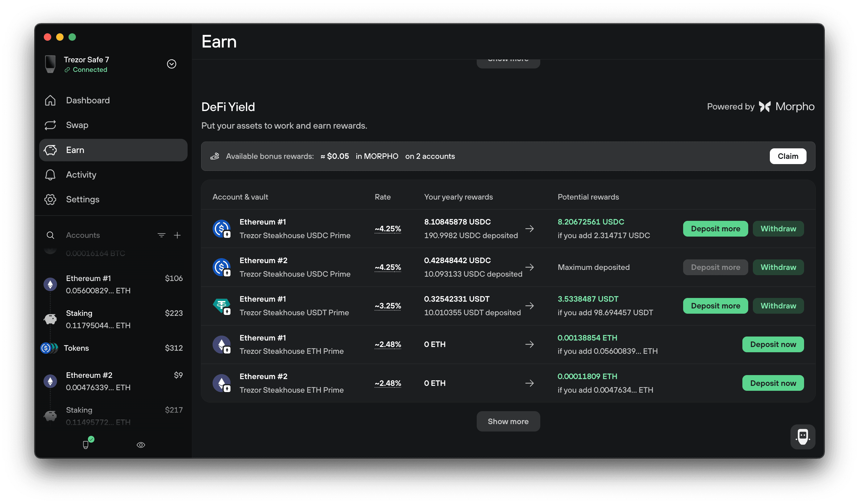Image resolution: width=859 pixels, height=504 pixels.
Task: Click the USDT Tether vault icon
Action: pyautogui.click(x=222, y=306)
